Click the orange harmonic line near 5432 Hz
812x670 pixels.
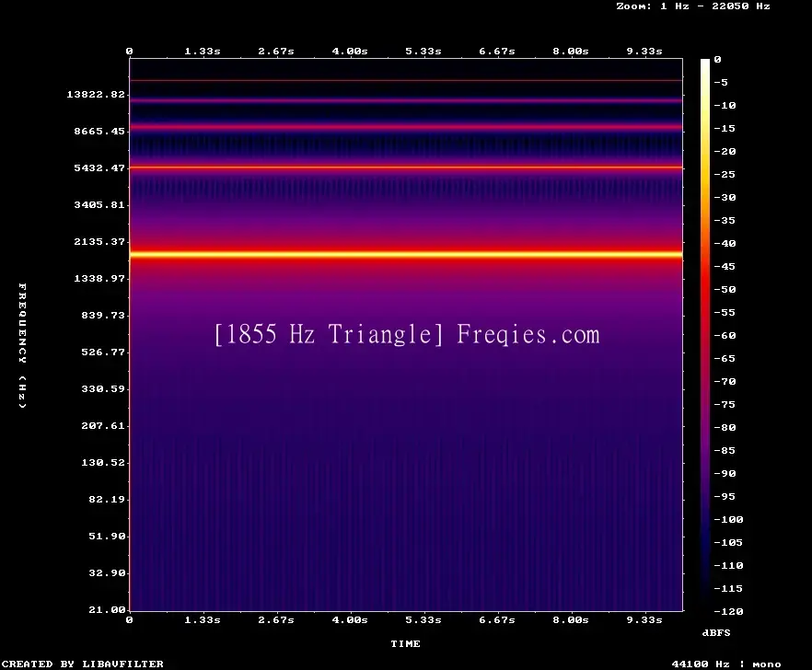(x=406, y=167)
